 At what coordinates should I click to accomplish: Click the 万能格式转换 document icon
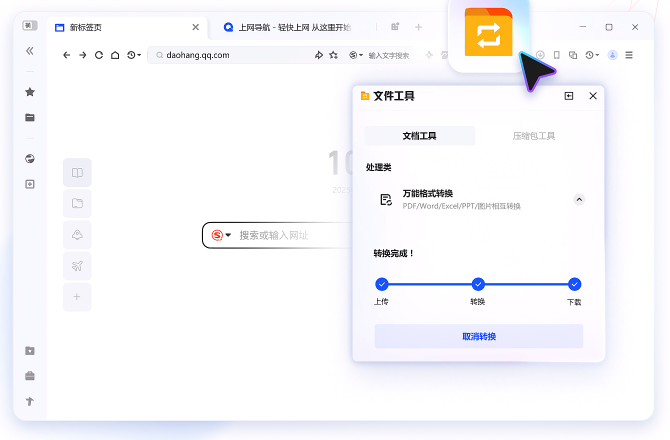click(386, 199)
